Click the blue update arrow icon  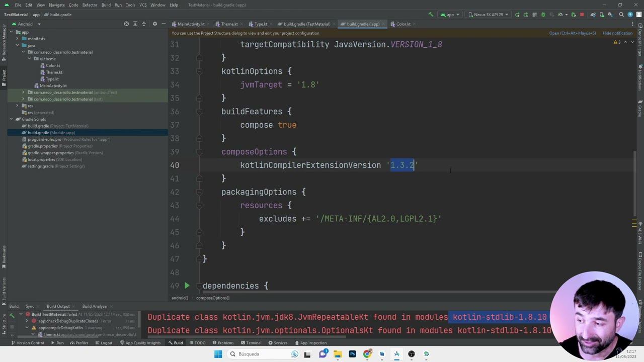coord(630,15)
